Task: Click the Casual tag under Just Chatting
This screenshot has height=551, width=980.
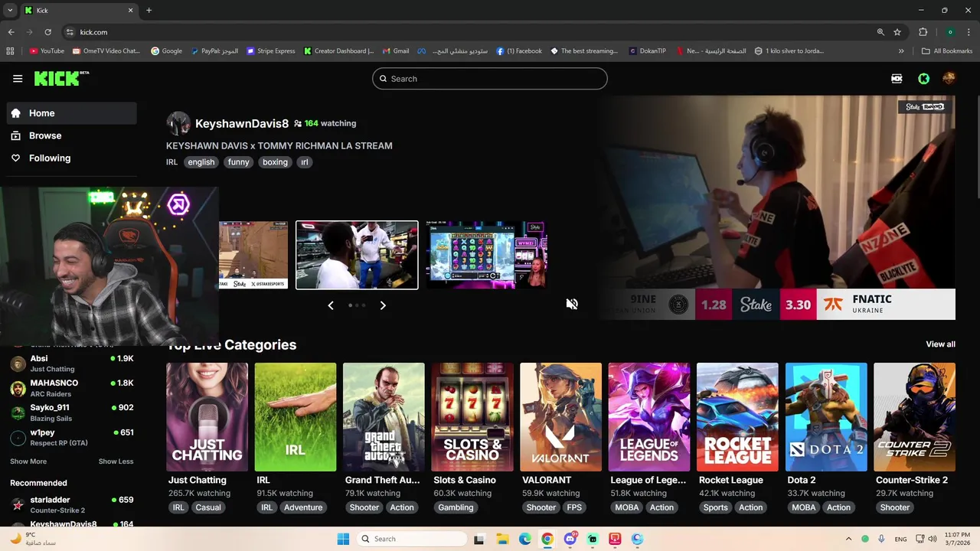Action: [x=208, y=507]
